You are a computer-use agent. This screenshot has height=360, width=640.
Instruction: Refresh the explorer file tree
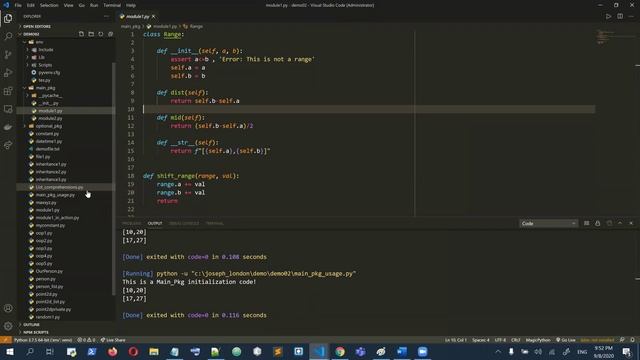point(101,34)
